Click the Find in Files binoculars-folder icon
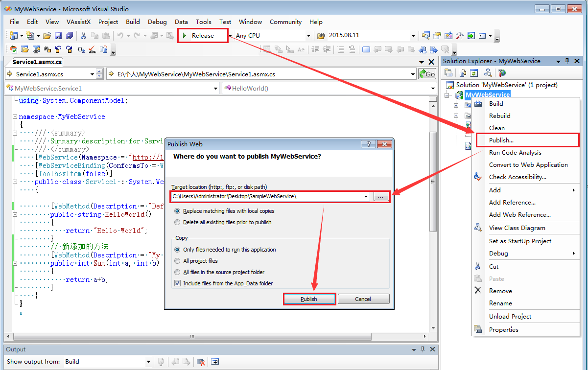 321,36
